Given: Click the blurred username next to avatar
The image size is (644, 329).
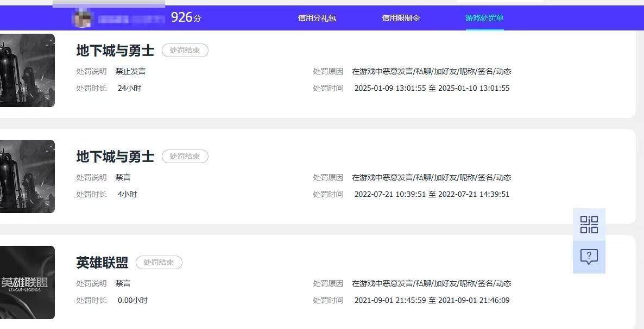Looking at the screenshot, I should click(131, 19).
